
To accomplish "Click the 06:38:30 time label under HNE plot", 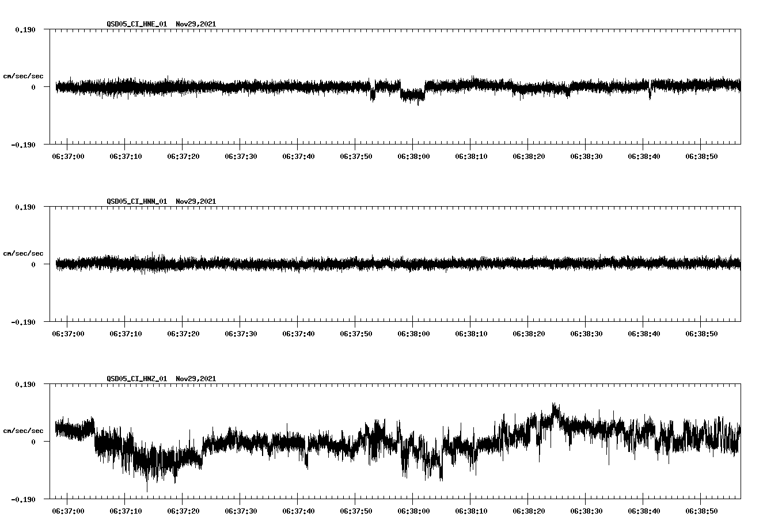I will (x=586, y=157).
